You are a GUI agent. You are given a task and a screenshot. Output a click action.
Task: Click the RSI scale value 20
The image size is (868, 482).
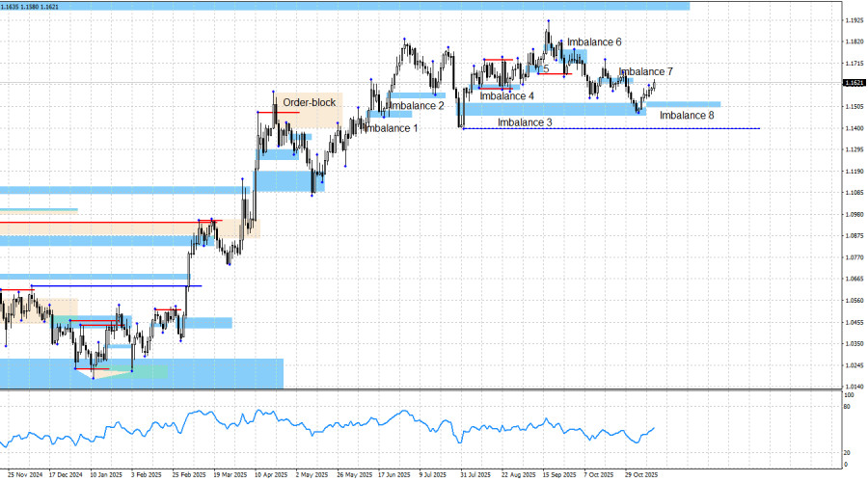coord(847,453)
